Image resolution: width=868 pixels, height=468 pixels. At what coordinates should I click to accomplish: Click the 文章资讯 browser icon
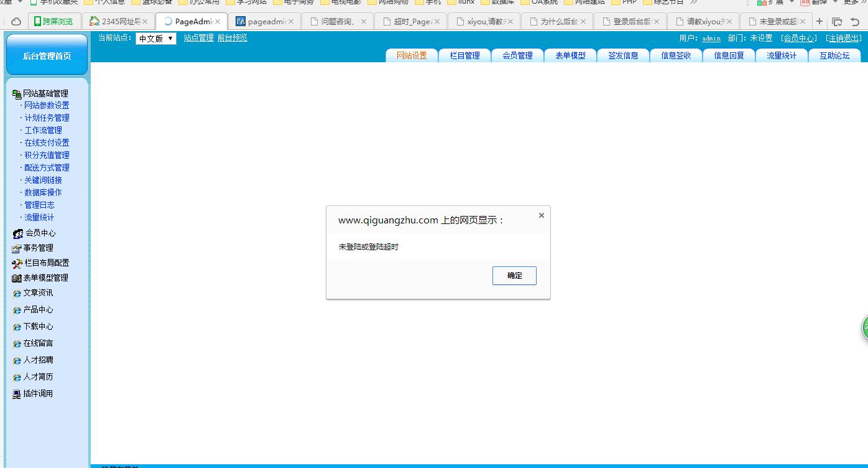tap(17, 293)
